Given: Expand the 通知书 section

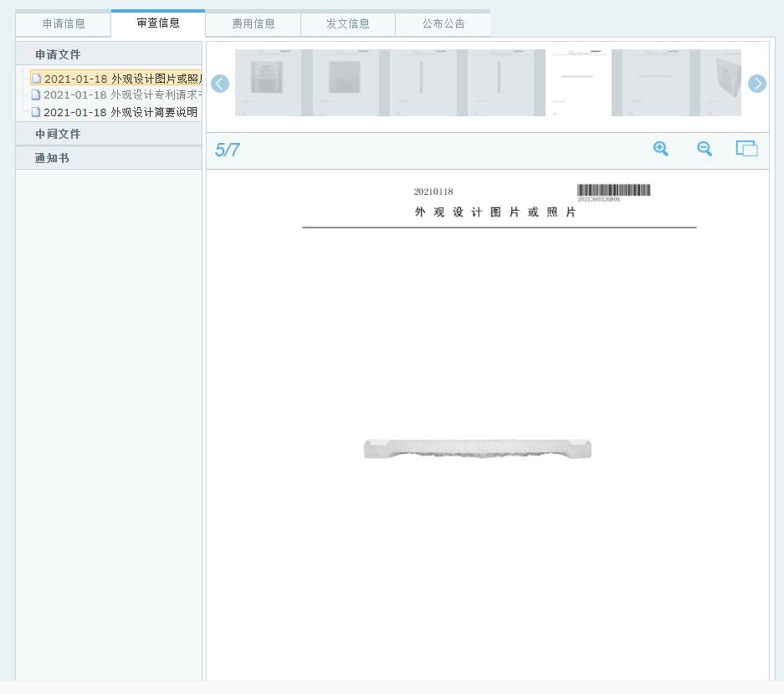Looking at the screenshot, I should [52, 158].
